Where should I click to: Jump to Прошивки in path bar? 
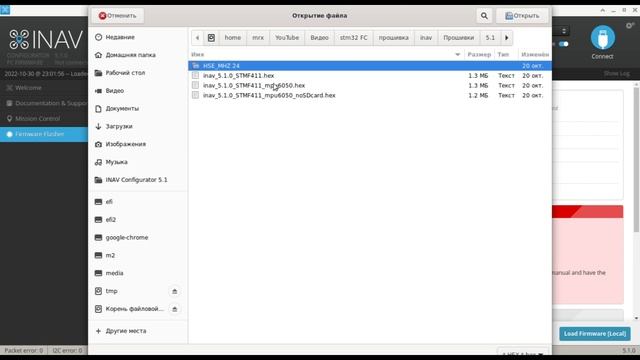point(459,38)
